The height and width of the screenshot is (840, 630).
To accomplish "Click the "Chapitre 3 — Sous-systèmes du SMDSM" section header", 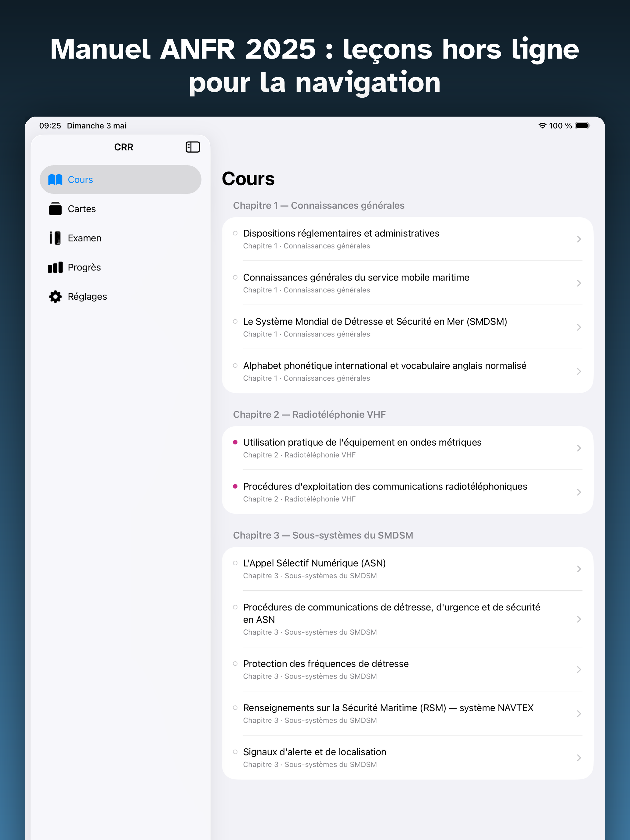I will click(323, 535).
